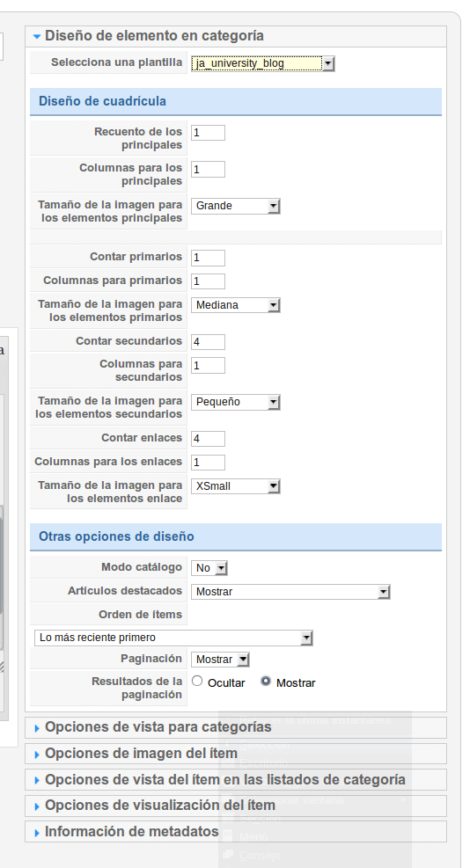Open the Modo catálogo No dropdown
This screenshot has height=868, width=470.
(x=209, y=568)
